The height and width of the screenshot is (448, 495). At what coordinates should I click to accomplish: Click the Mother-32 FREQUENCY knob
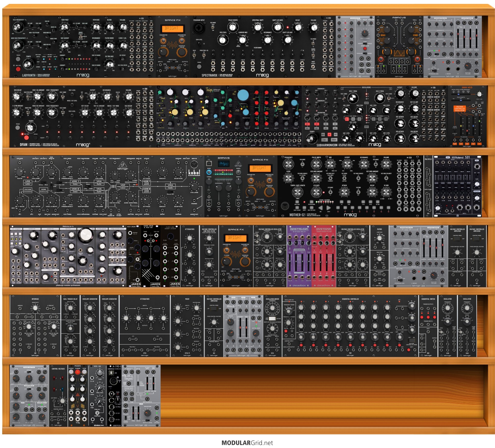pos(288,165)
